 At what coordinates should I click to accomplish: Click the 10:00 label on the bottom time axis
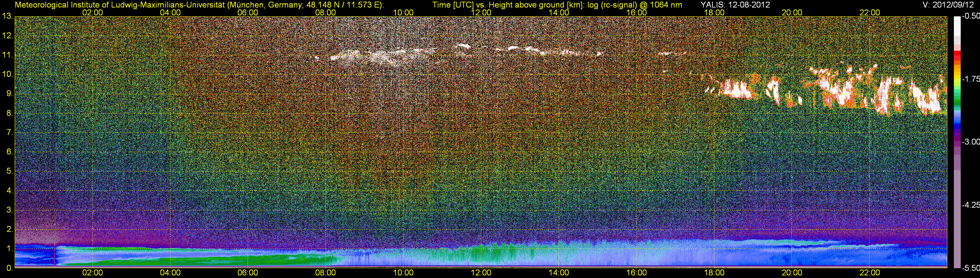pyautogui.click(x=403, y=273)
